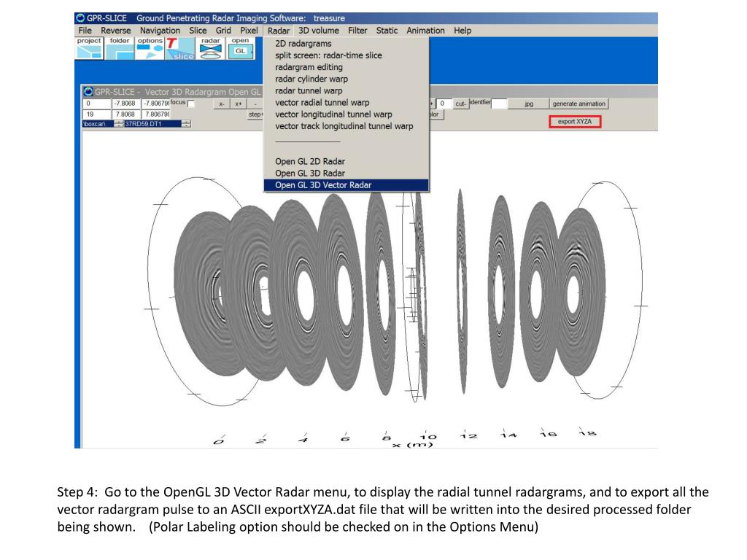
Task: Open the folder toolbar icon
Action: (x=120, y=49)
